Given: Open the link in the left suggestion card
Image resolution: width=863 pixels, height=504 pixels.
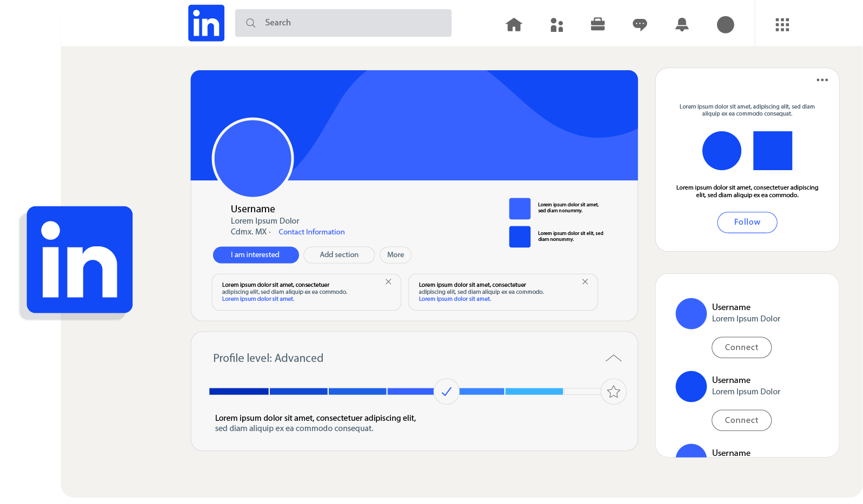Looking at the screenshot, I should [x=258, y=299].
